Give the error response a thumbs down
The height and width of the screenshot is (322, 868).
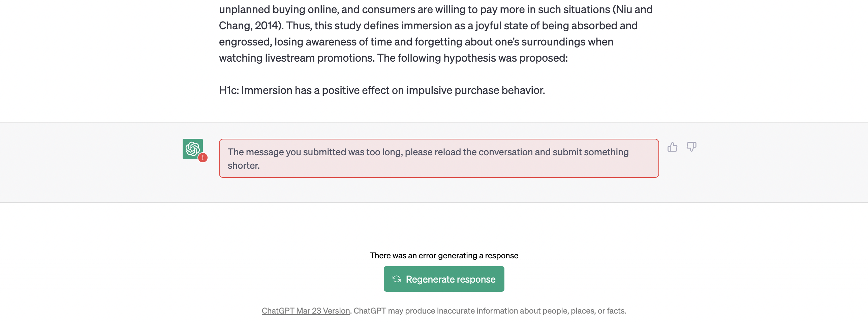(691, 147)
